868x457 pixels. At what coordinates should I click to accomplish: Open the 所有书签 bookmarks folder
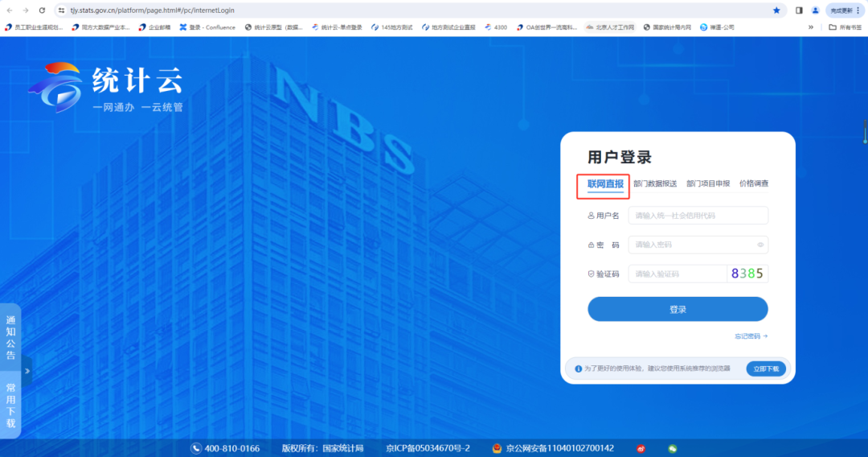pos(843,27)
